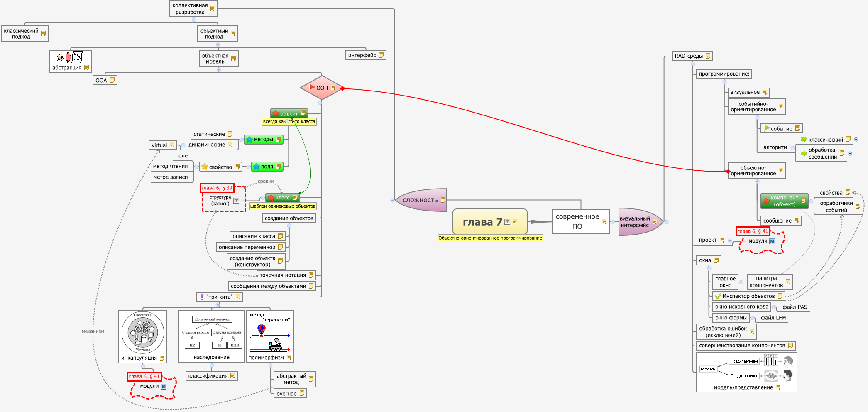Click the purple exclamation mark on "три кита"
868x412 pixels.
202,297
